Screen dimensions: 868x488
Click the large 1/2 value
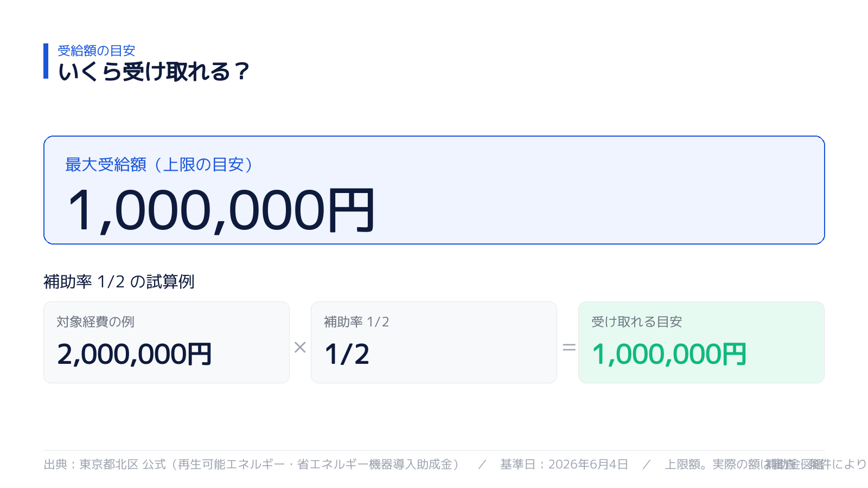(x=347, y=354)
